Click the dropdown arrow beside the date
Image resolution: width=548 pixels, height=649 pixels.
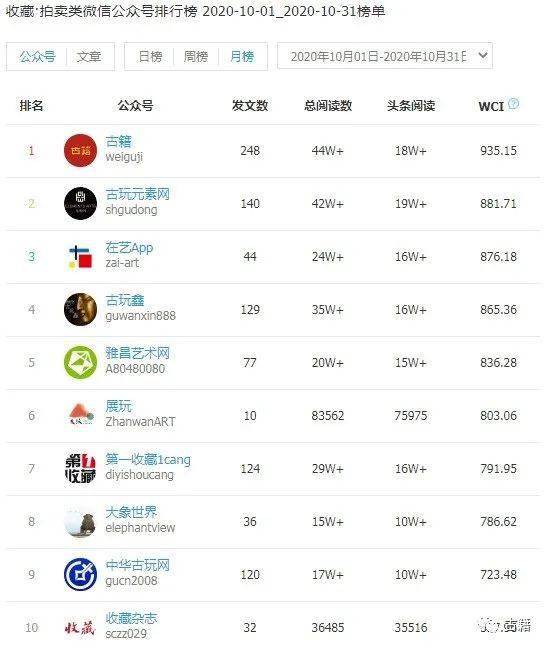(x=483, y=55)
